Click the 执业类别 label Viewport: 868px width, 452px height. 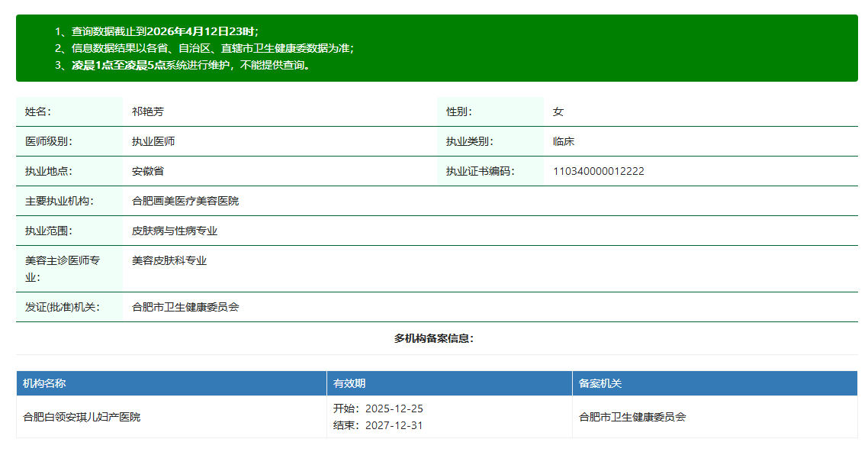(469, 141)
